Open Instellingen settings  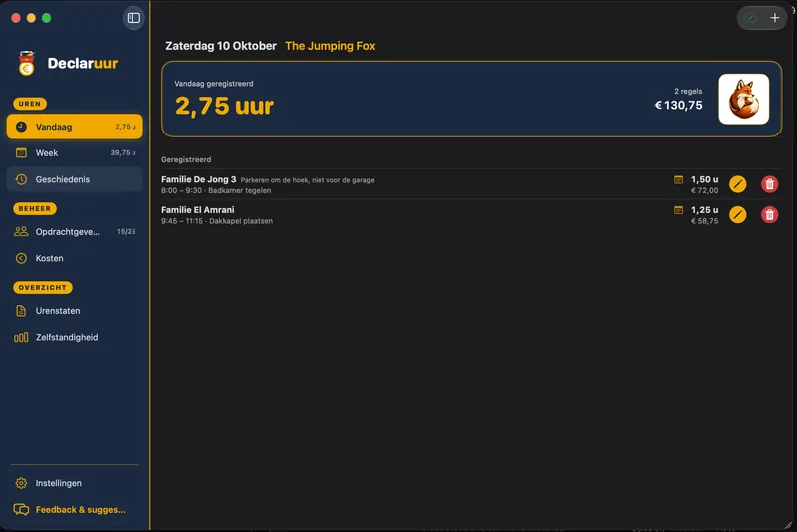click(x=75, y=483)
